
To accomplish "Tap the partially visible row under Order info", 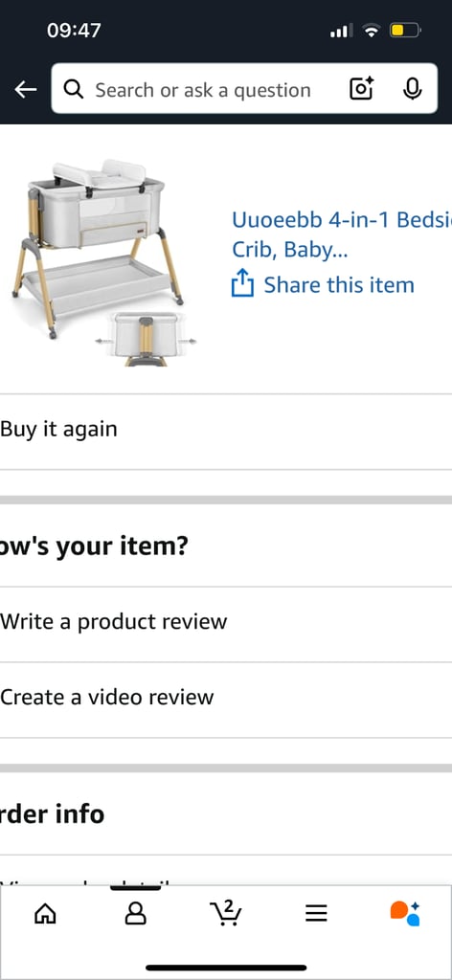I will [226, 872].
